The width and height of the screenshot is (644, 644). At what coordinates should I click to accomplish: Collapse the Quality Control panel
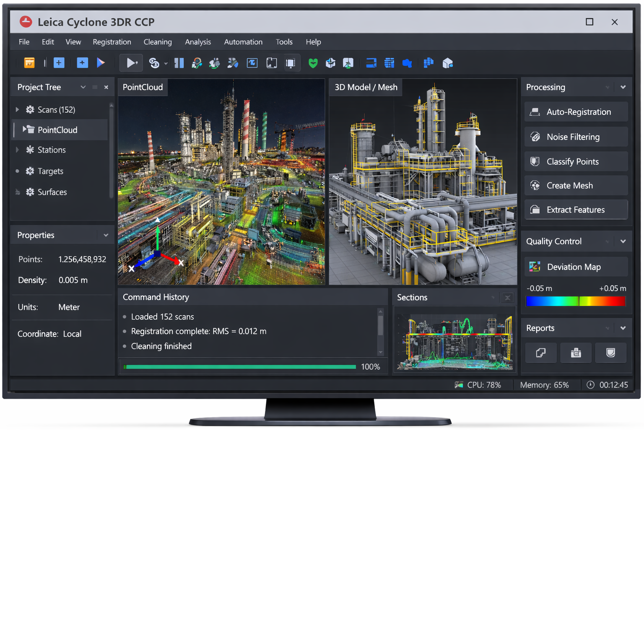click(x=623, y=241)
